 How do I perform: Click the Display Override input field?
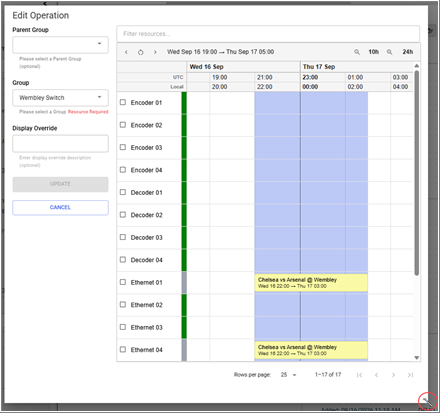(x=60, y=144)
